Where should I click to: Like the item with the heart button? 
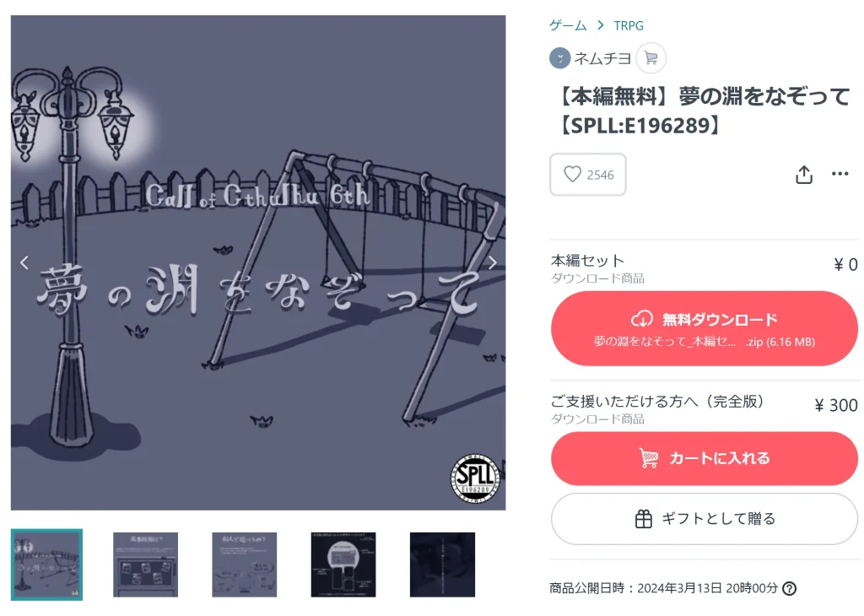coord(587,175)
